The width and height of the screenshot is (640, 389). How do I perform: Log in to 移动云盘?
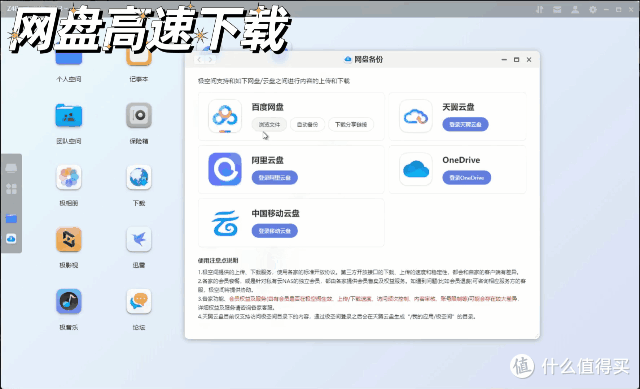(x=274, y=231)
